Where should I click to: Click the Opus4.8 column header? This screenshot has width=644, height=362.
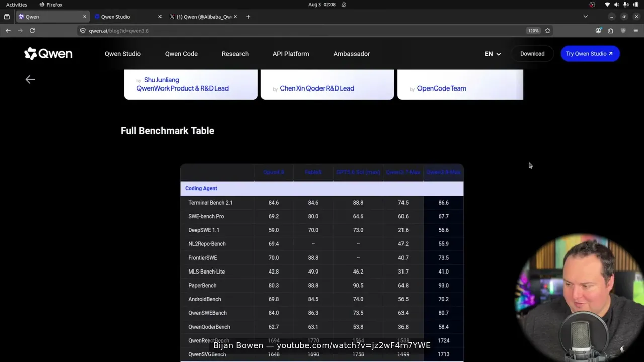[x=274, y=172]
